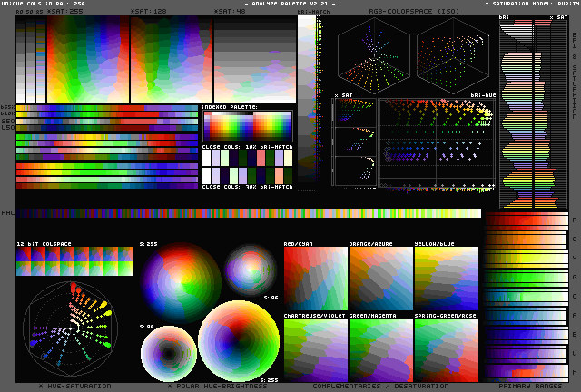Click the Yellow/Blue complementary gradient square
This screenshot has height=392, width=581.
446,277
